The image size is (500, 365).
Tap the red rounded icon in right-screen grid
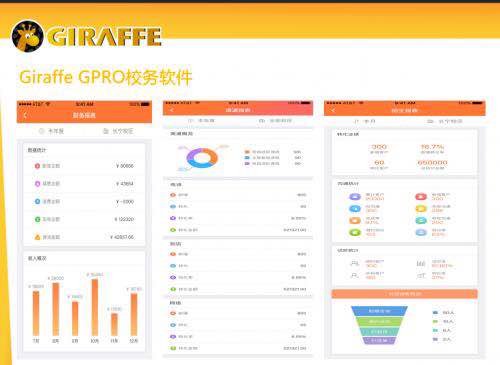pos(421,197)
